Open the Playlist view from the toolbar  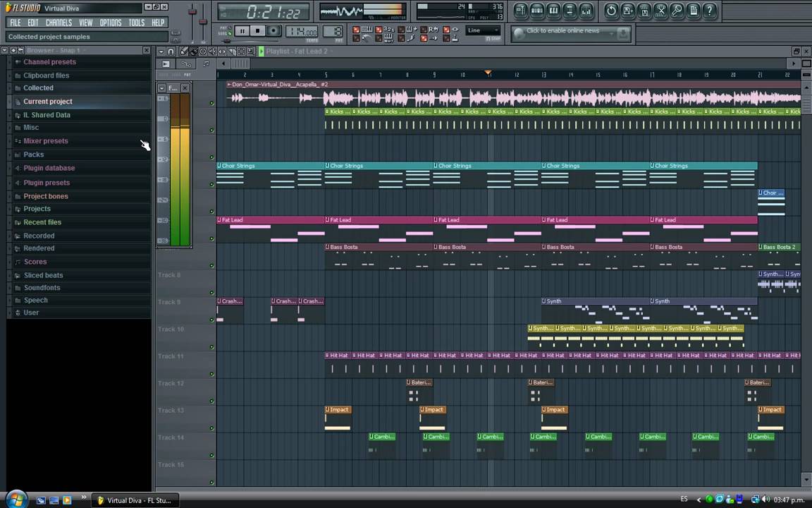(520, 11)
